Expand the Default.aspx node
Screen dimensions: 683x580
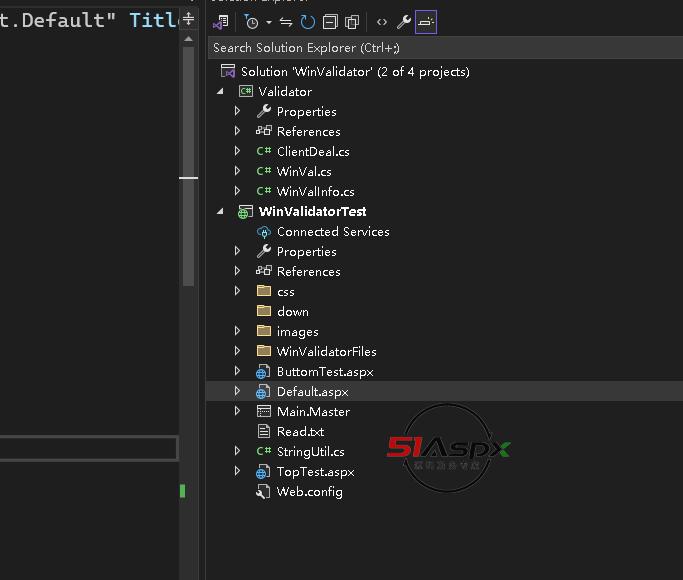(x=237, y=391)
